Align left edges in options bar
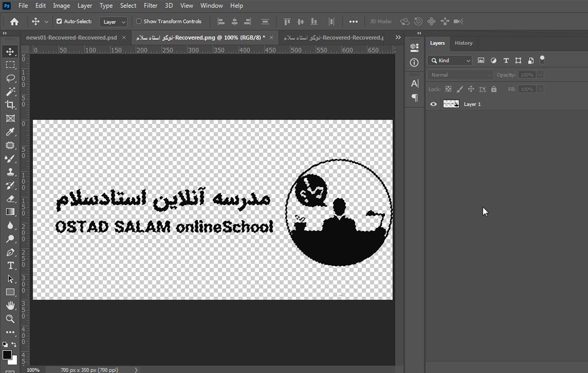588x373 pixels. [221, 22]
